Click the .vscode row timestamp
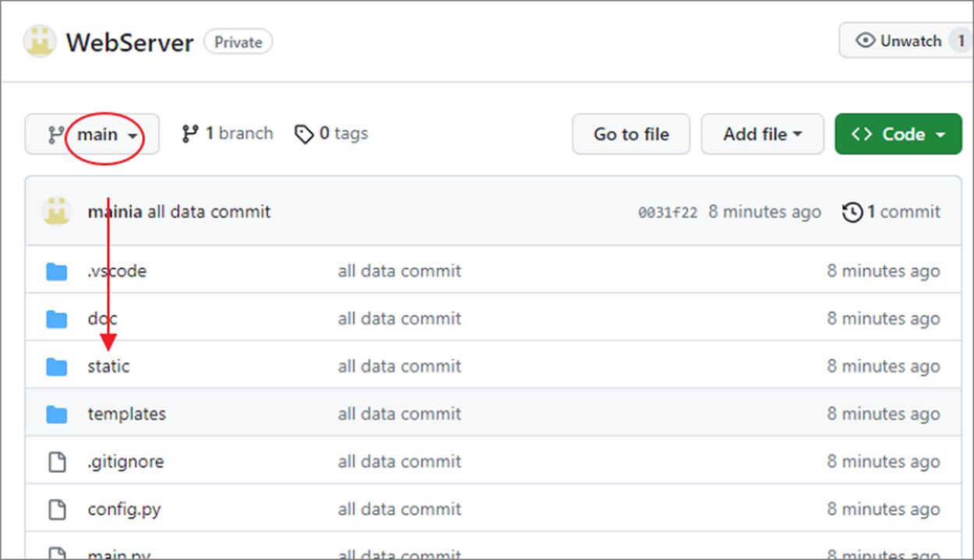The width and height of the screenshot is (974, 560). 884,271
